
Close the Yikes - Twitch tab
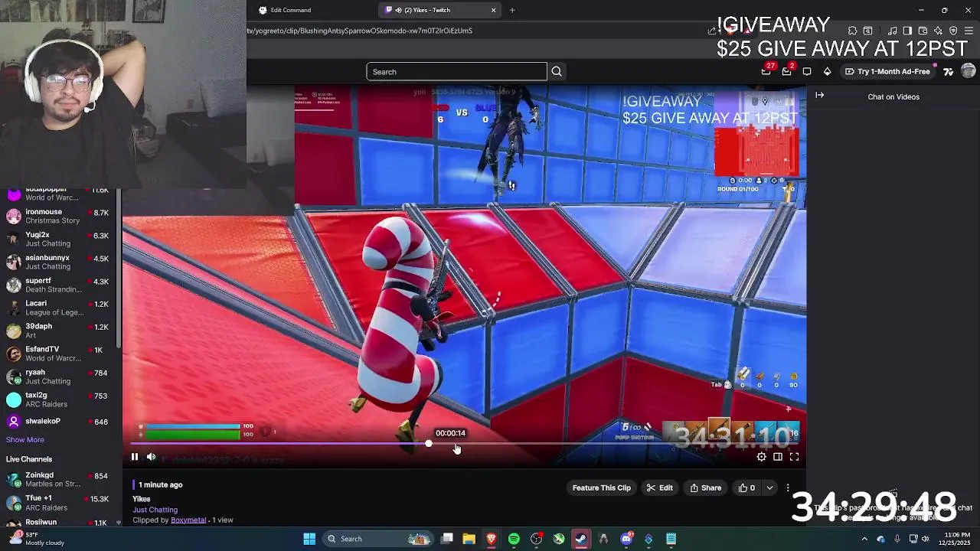point(493,10)
